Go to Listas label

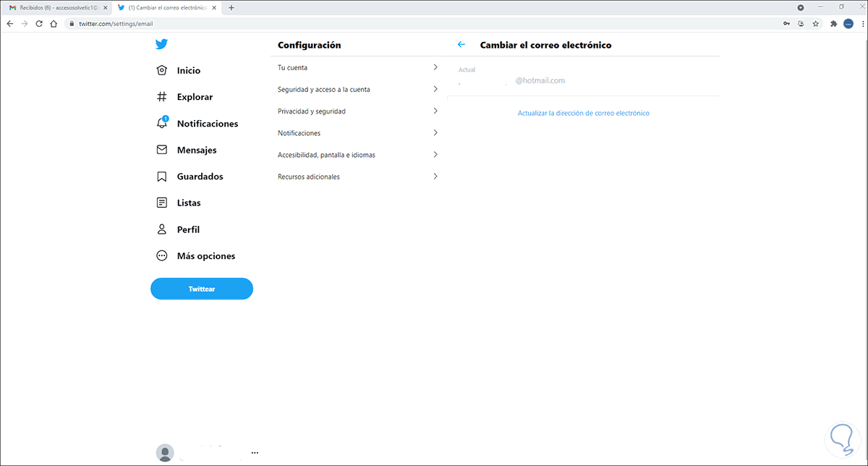189,203
